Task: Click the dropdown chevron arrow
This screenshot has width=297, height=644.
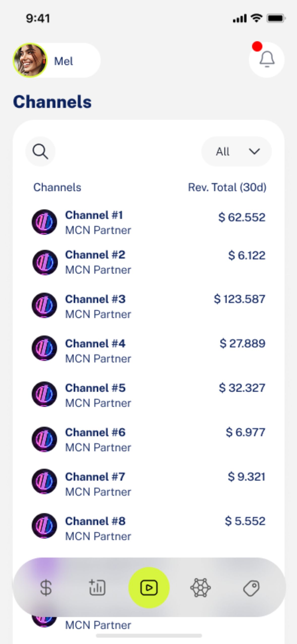Action: pos(254,151)
